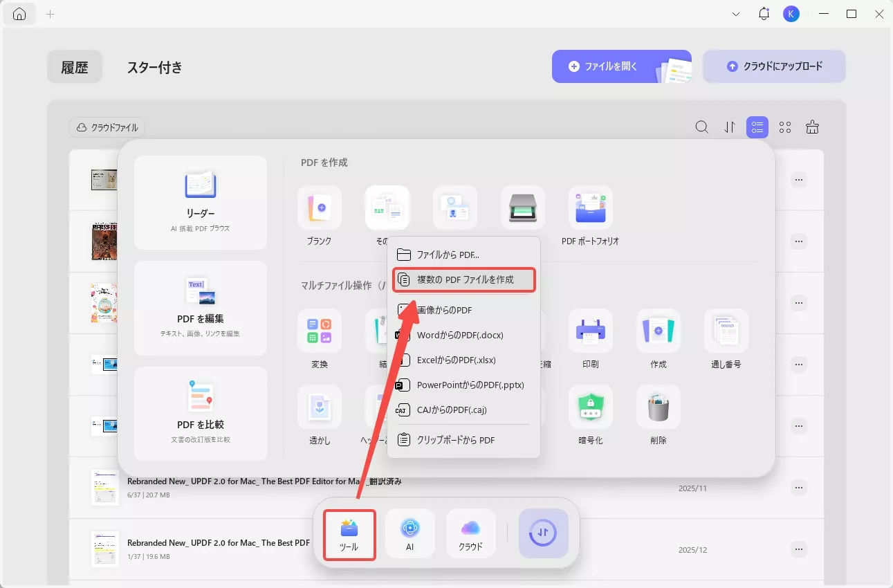Choose クリップボードから PDF
Viewport: 893px width, 588px height.
pos(463,440)
